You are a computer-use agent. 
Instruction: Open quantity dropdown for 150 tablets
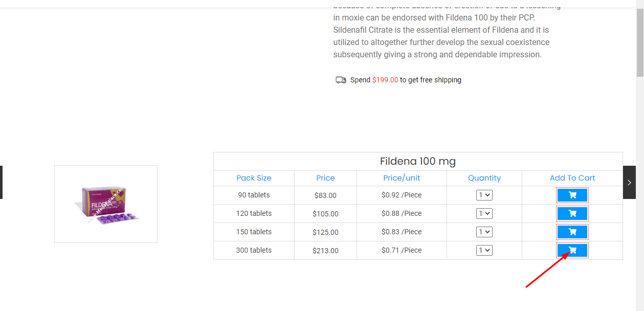tap(484, 232)
